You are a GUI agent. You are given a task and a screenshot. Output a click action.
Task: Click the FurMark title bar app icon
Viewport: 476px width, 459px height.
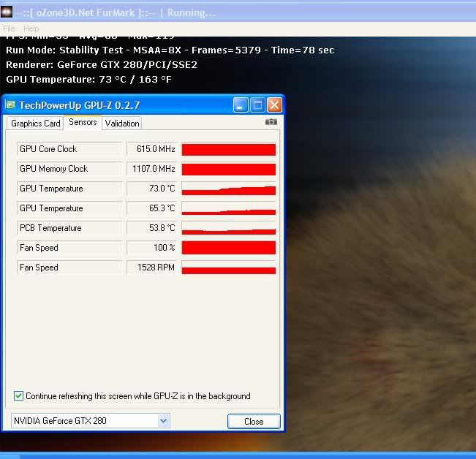(x=7, y=12)
